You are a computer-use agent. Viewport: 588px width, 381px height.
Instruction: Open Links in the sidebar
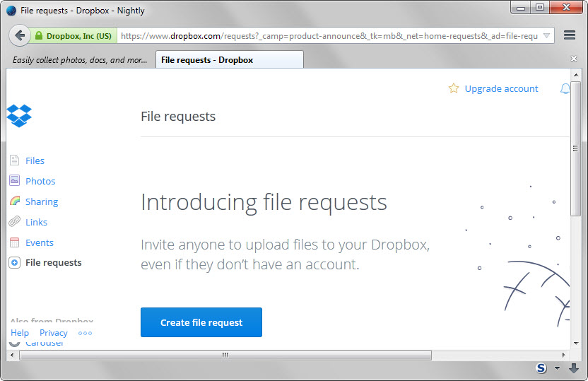(x=36, y=223)
